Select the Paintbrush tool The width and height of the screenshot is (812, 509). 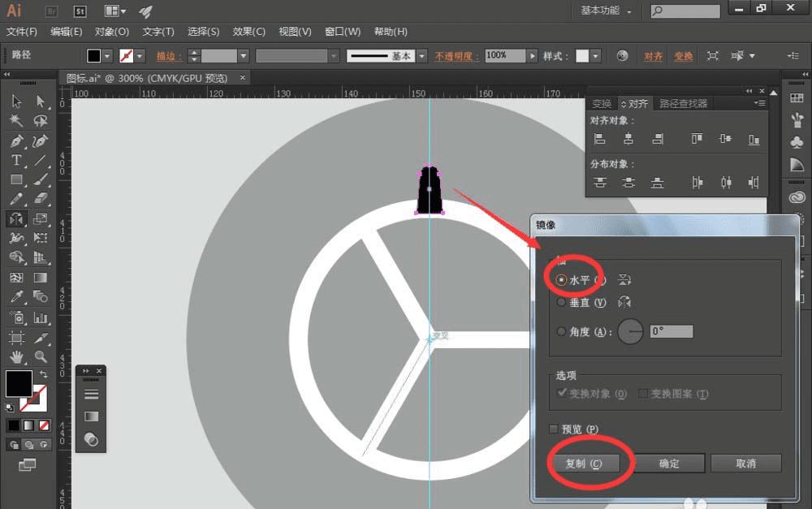pyautogui.click(x=41, y=179)
